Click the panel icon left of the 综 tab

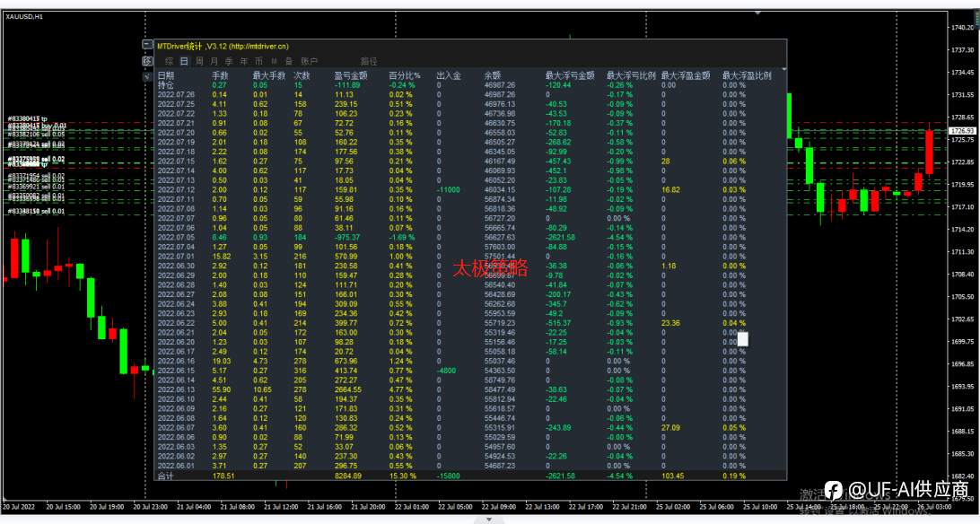pyautogui.click(x=147, y=61)
